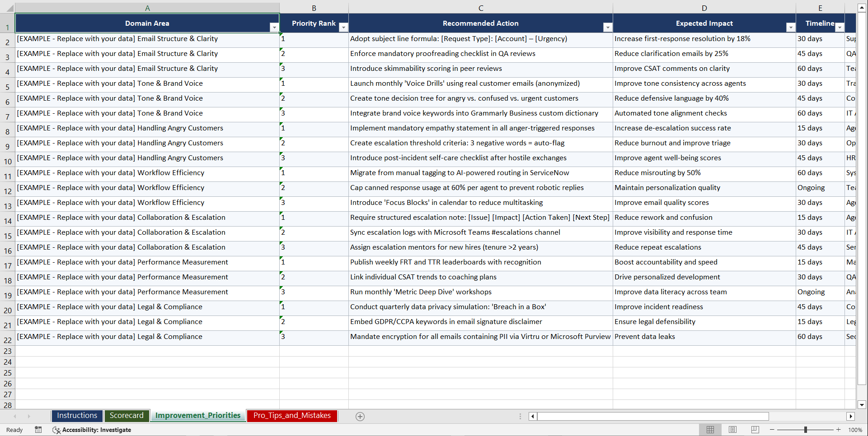Open the Pro_Tips_and_Mistakes sheet
868x436 pixels.
coord(292,416)
